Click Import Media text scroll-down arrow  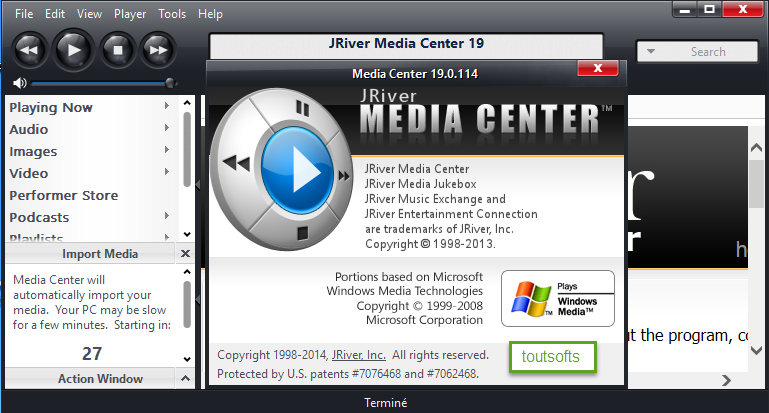pos(187,359)
